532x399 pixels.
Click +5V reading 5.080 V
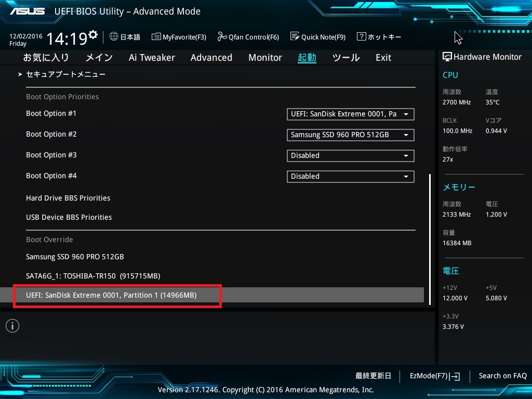(496, 298)
